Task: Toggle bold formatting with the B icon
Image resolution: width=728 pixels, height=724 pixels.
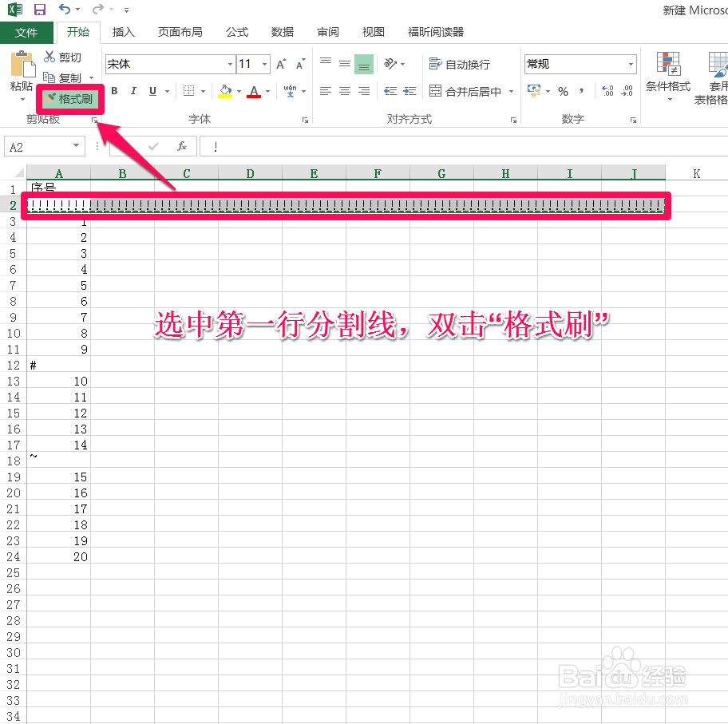Action: click(x=113, y=91)
